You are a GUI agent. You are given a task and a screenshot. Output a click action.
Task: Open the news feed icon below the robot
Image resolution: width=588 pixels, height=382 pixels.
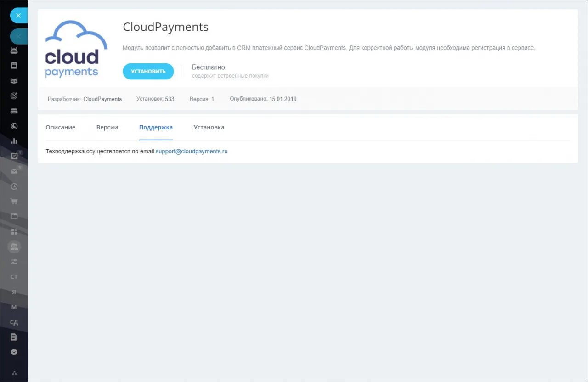14,66
